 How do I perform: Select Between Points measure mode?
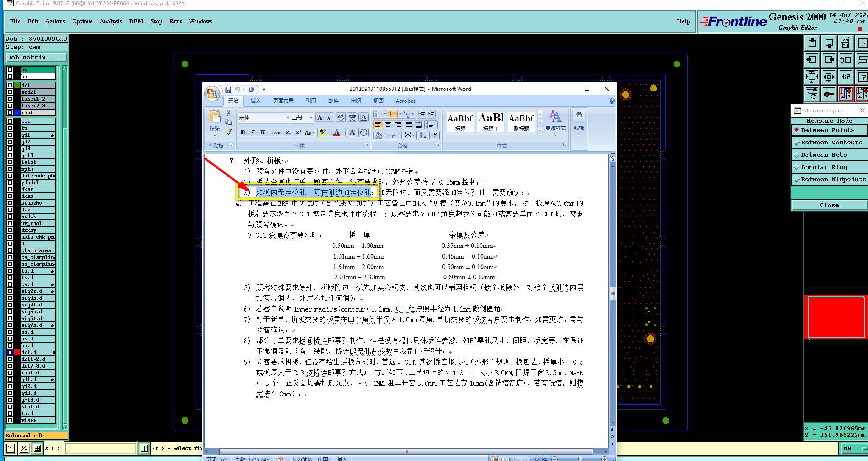[829, 130]
